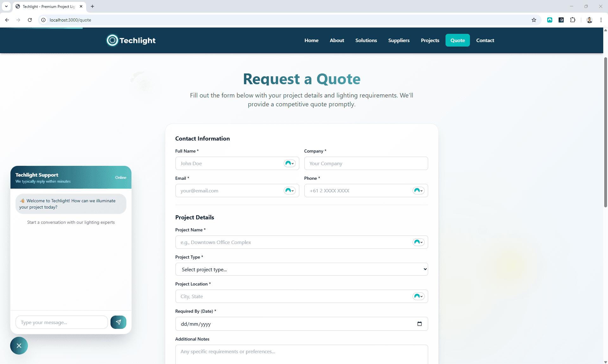Click the send message paper-plane icon
The width and height of the screenshot is (608, 364).
118,322
